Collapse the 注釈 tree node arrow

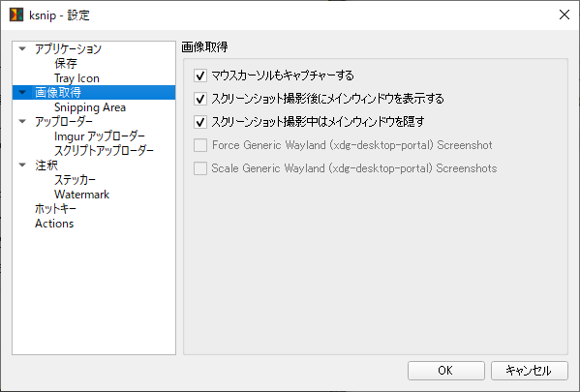click(x=22, y=165)
